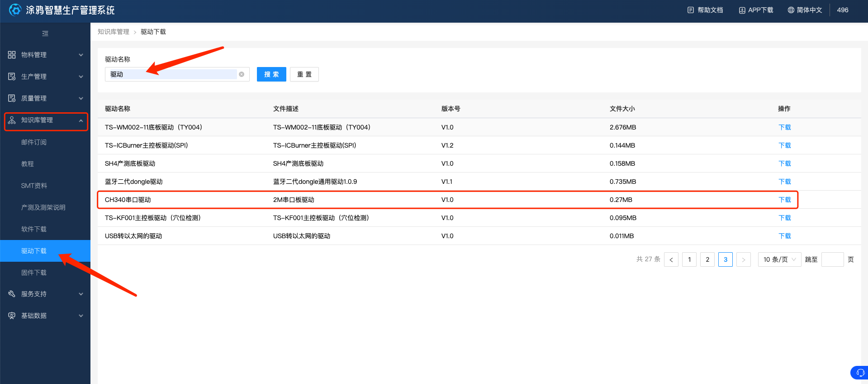Click the APP下载 download icon
The height and width of the screenshot is (384, 868).
[742, 10]
